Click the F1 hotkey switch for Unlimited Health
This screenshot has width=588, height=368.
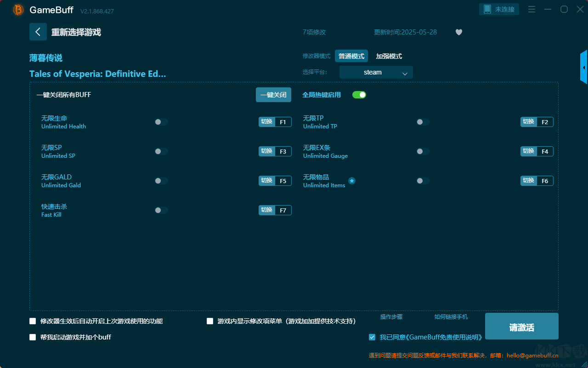point(275,122)
